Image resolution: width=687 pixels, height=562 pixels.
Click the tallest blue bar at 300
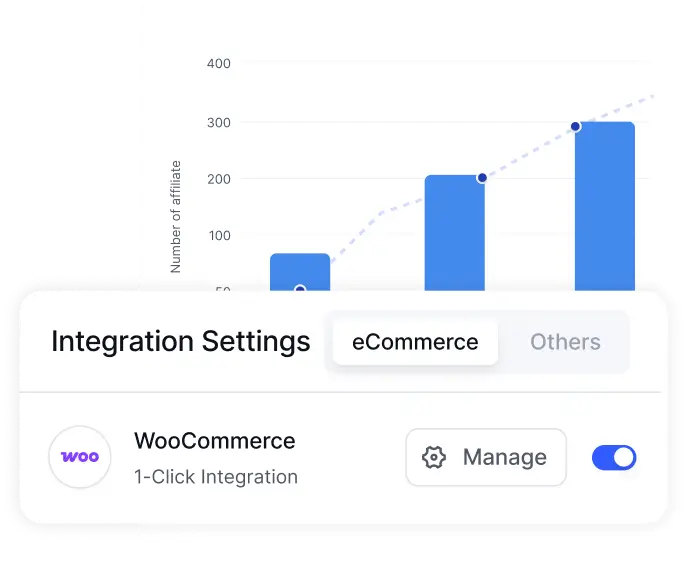(x=605, y=206)
